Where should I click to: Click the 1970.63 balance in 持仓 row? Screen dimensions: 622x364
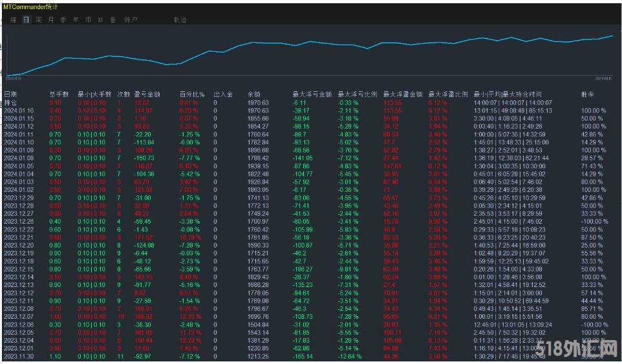258,103
